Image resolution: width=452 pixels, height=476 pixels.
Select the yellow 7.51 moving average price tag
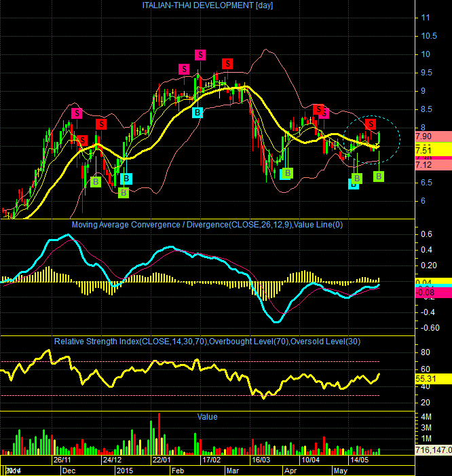pos(433,149)
